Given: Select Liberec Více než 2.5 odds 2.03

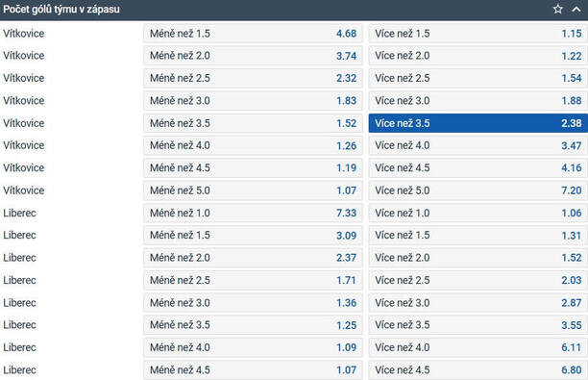Looking at the screenshot, I should [478, 280].
